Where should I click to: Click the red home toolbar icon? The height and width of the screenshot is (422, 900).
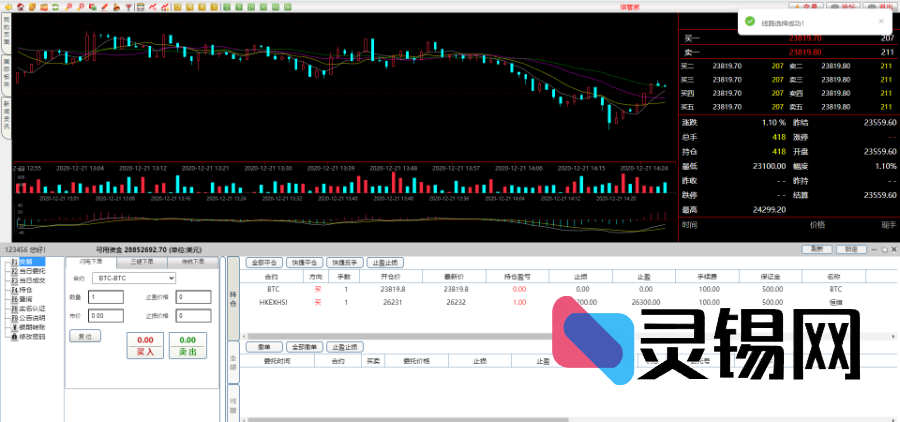pos(21,7)
